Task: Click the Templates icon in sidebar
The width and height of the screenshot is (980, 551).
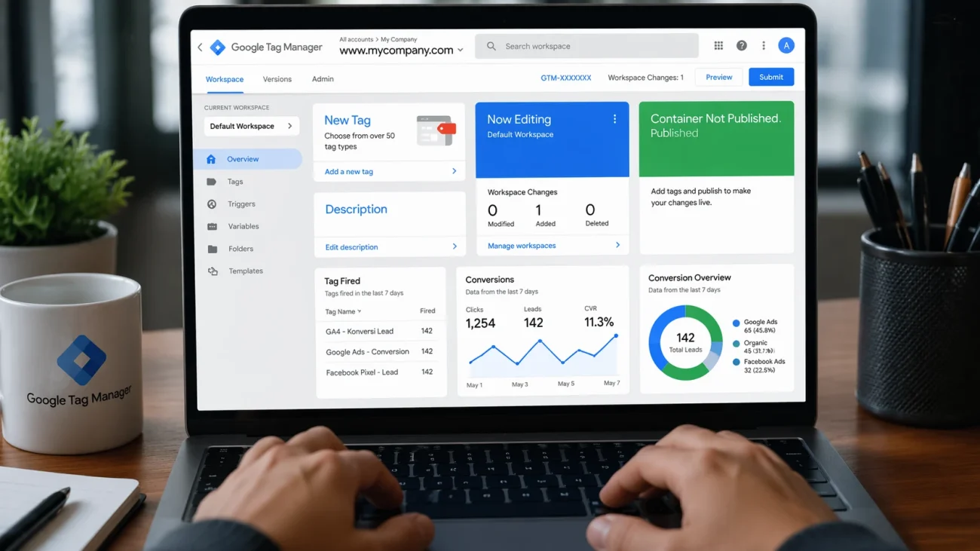Action: 213,271
